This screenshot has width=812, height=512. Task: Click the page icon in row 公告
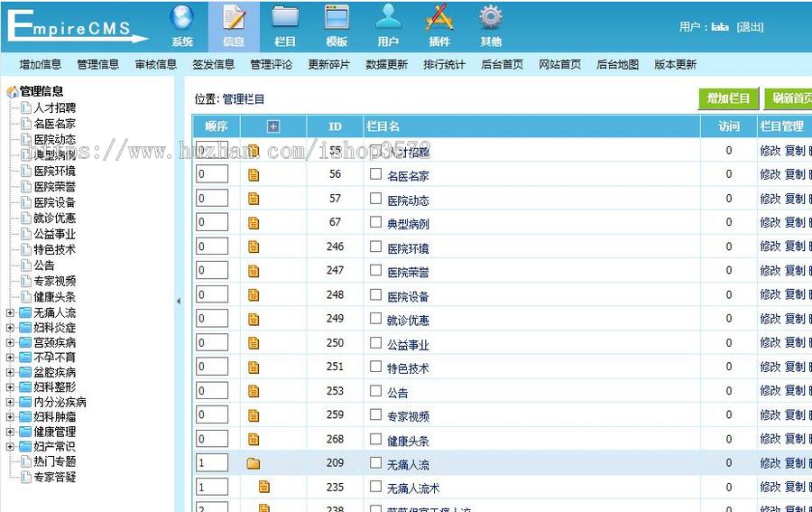(x=254, y=391)
